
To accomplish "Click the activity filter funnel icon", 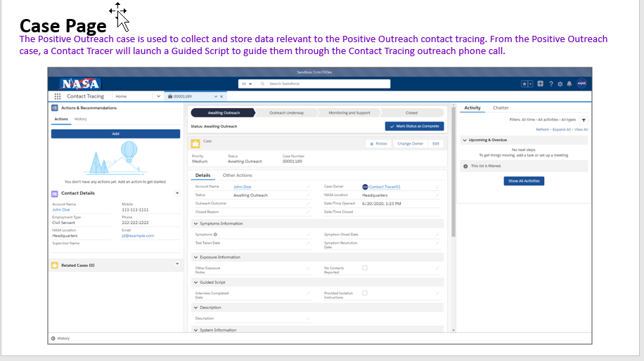I will [584, 120].
